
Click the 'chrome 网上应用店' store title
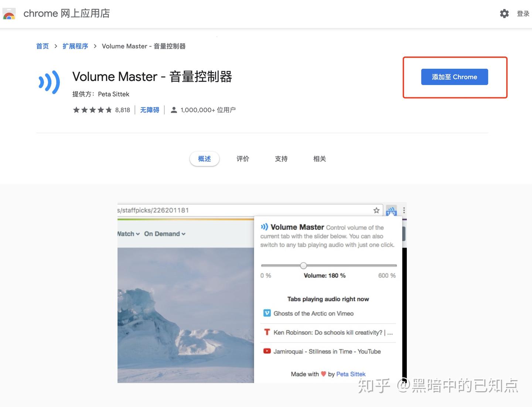(x=67, y=14)
